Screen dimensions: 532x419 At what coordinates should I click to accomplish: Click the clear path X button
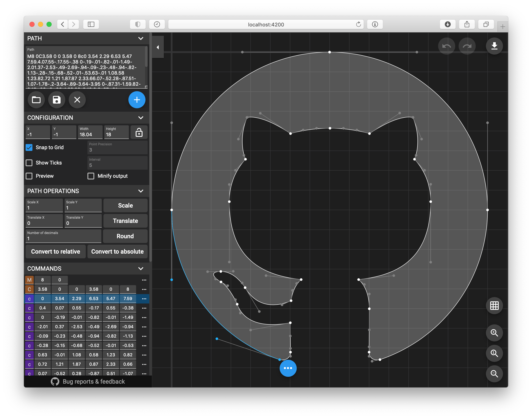pos(77,100)
